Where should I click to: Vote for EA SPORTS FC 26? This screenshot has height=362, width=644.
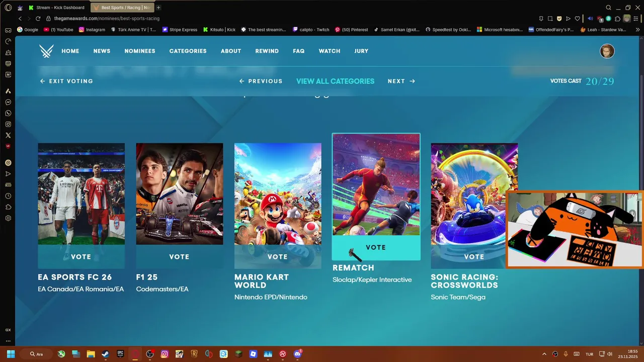coord(81,256)
